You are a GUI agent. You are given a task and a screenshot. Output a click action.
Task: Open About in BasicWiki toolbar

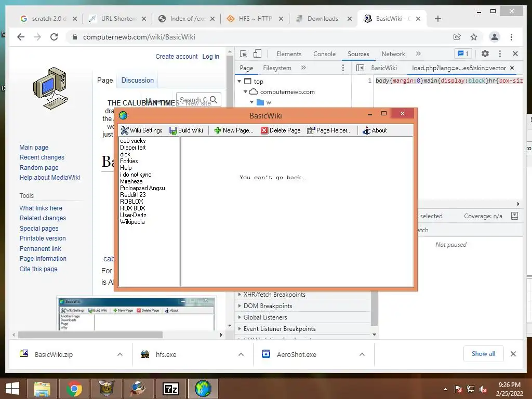click(375, 130)
